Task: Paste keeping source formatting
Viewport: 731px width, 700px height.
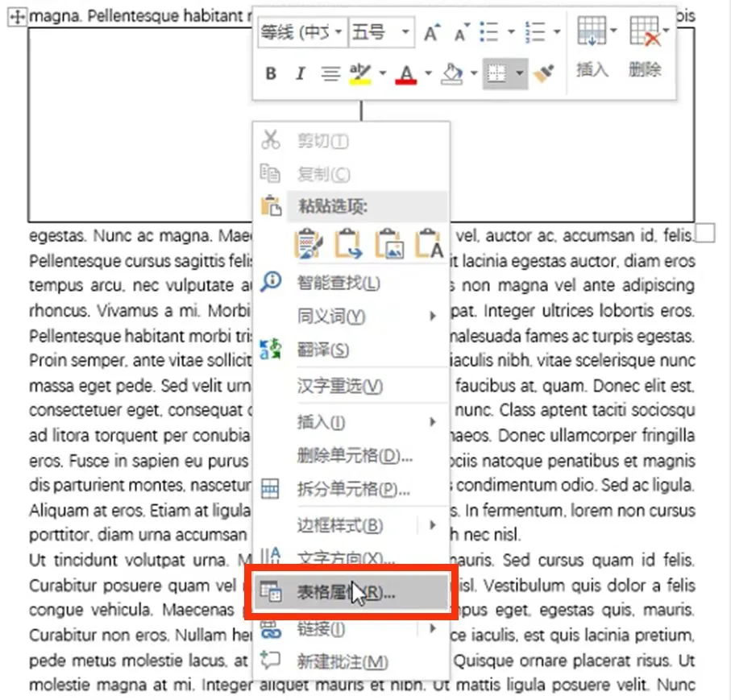Action: click(309, 243)
